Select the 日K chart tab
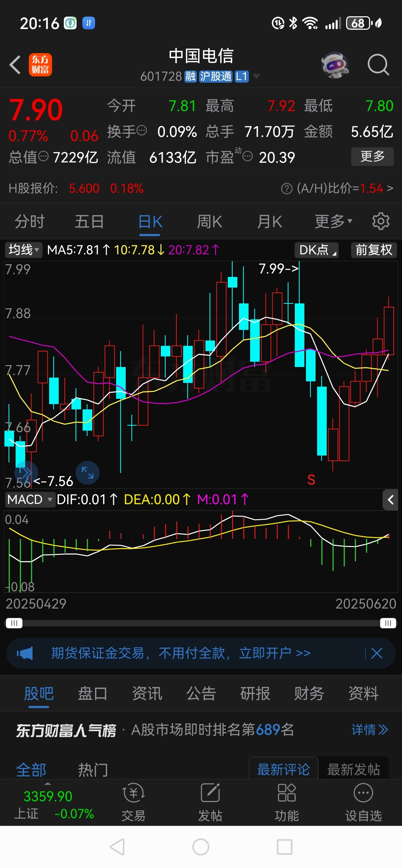This screenshot has height=868, width=402. pos(150,222)
